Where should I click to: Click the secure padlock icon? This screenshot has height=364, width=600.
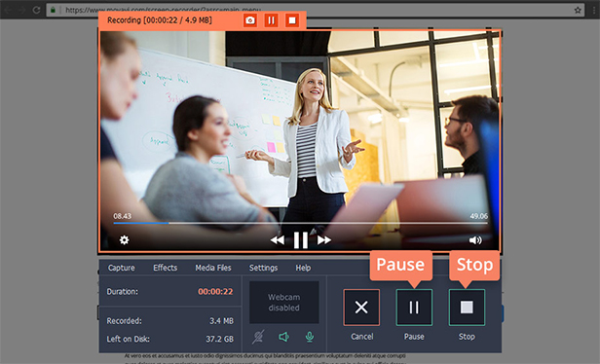[54, 10]
